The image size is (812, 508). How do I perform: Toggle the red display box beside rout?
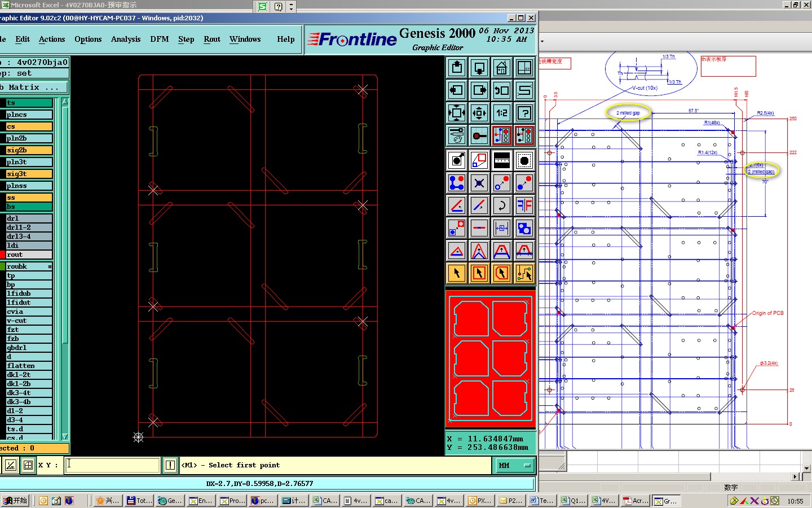click(2, 255)
